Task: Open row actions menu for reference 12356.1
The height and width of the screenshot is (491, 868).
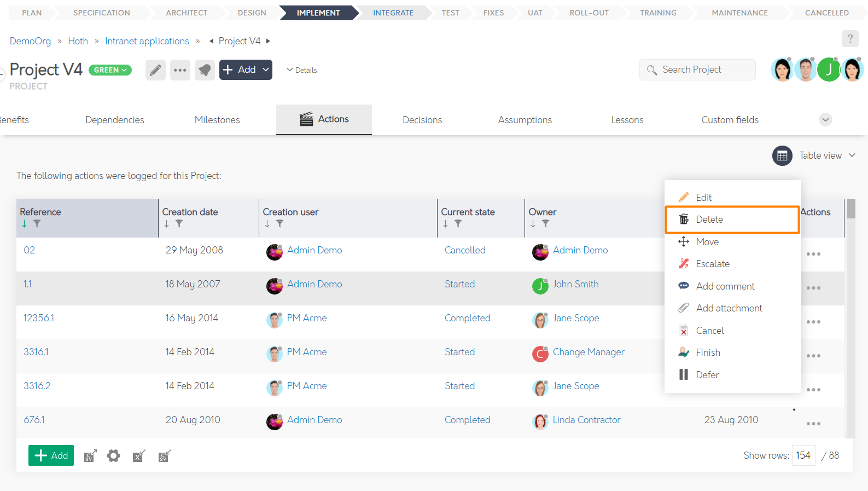Action: [x=813, y=322]
